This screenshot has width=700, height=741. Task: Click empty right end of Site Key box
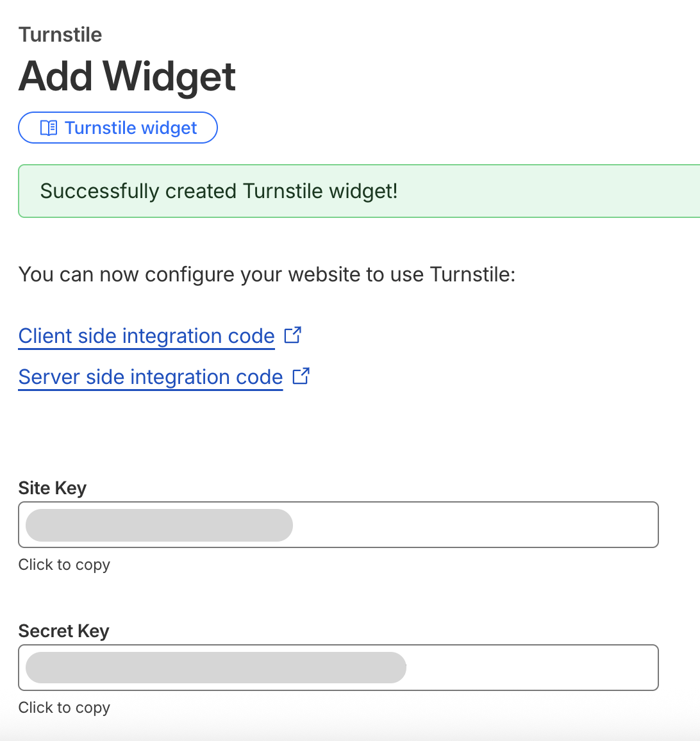[x=577, y=525]
